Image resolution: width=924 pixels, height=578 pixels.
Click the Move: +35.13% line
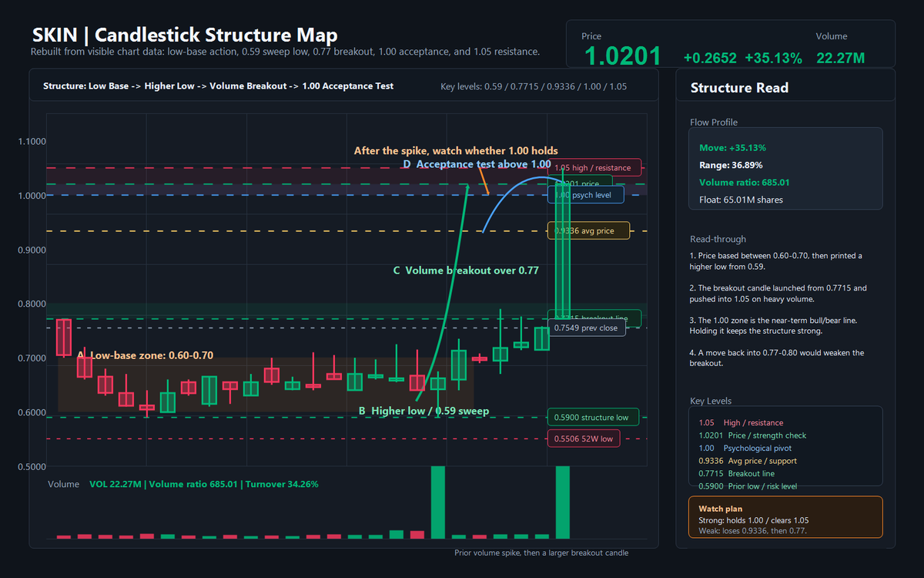click(x=732, y=147)
